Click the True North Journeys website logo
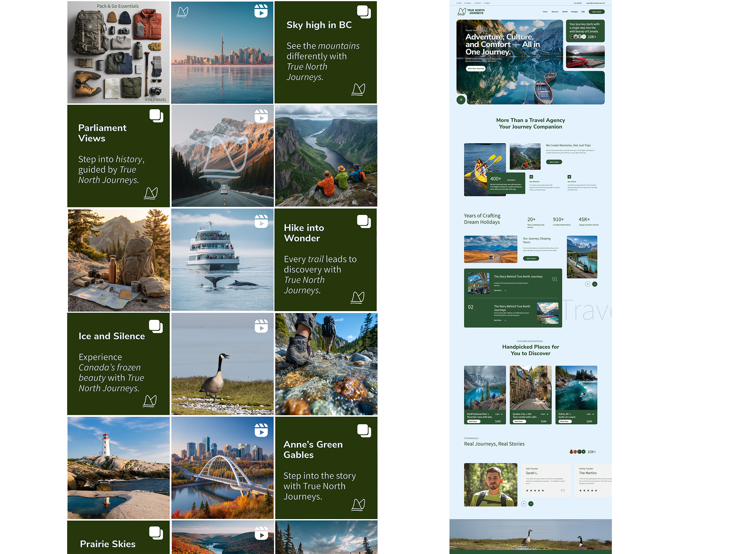The image size is (756, 554). [471, 12]
